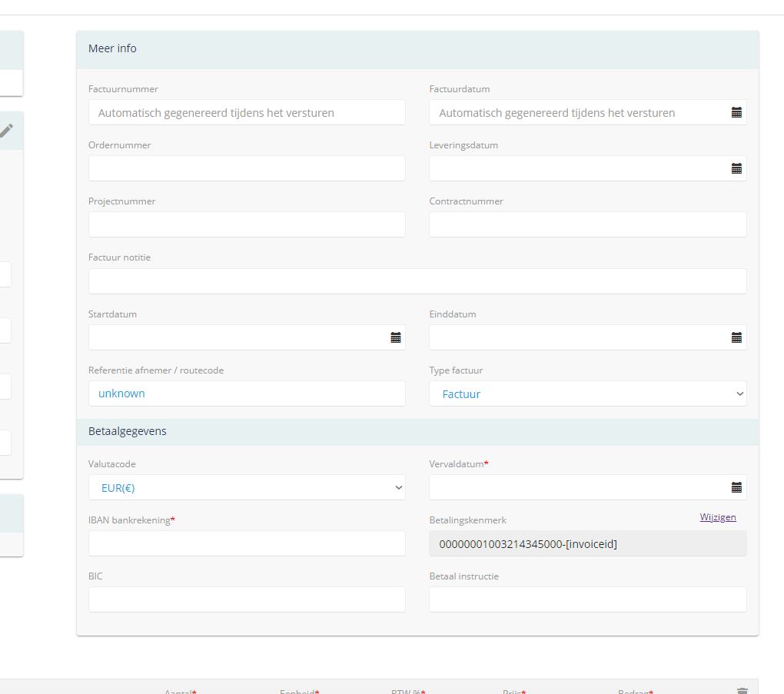Open the Factuurdatum calendar picker

736,112
